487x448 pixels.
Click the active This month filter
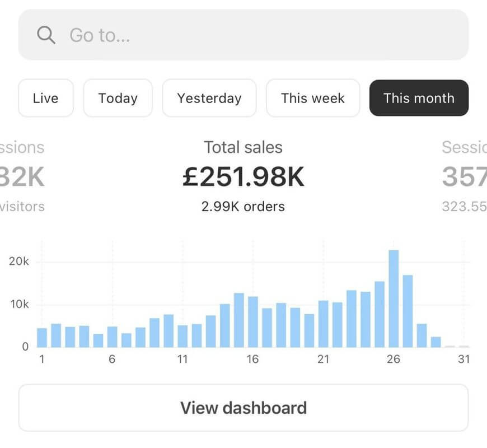coord(418,98)
